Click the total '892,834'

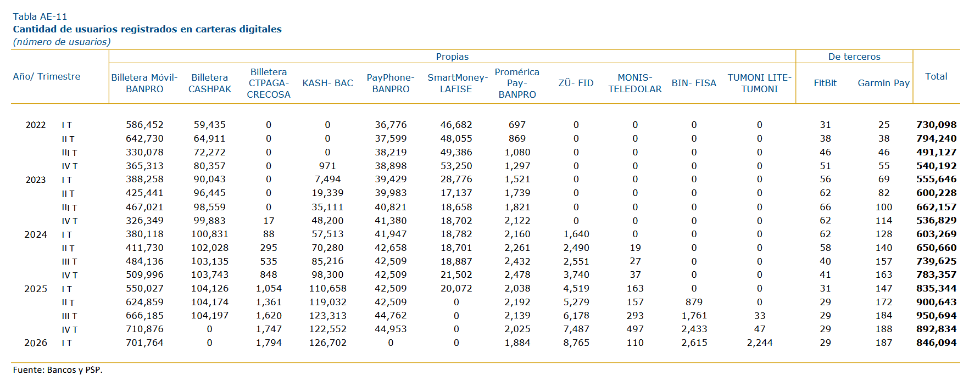[936, 329]
